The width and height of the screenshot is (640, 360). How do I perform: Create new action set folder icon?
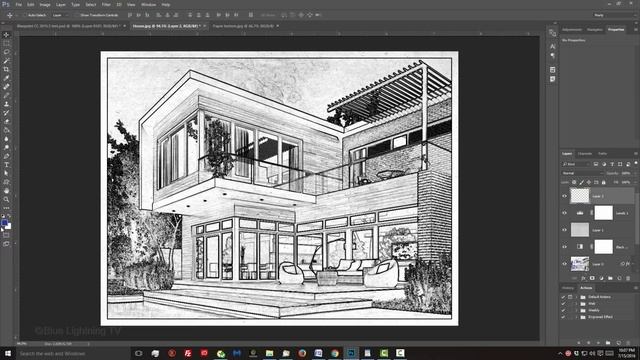tap(608, 343)
